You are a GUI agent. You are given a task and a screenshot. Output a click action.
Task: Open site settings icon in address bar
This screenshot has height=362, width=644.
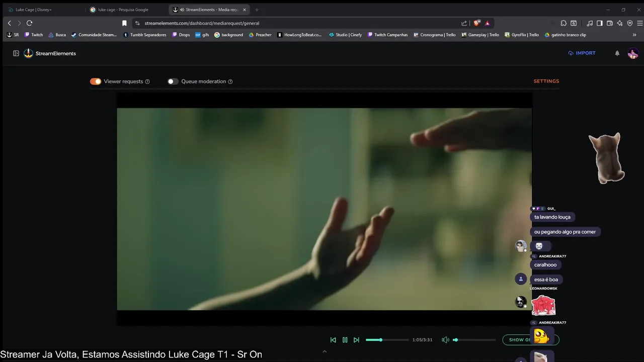[137, 23]
